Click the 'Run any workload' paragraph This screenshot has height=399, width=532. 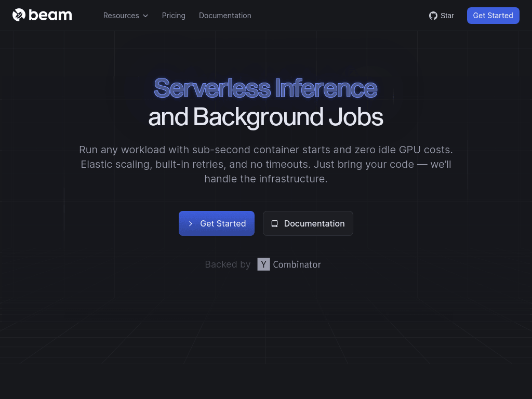[266, 164]
